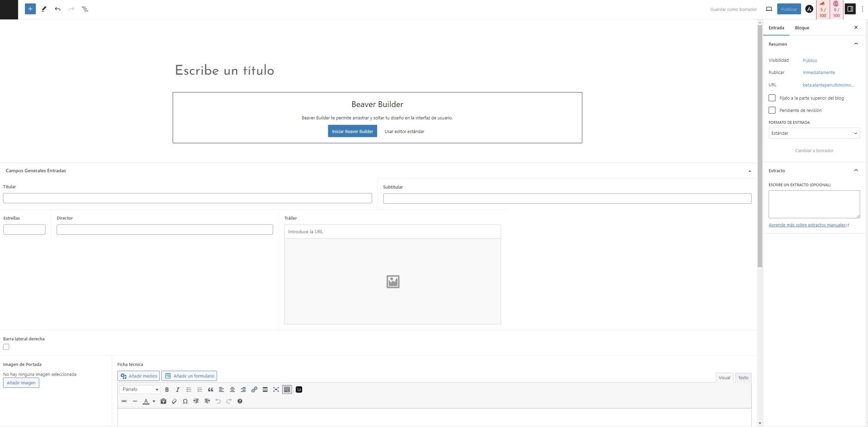
Task: Click Añadir medios button
Action: tap(139, 376)
